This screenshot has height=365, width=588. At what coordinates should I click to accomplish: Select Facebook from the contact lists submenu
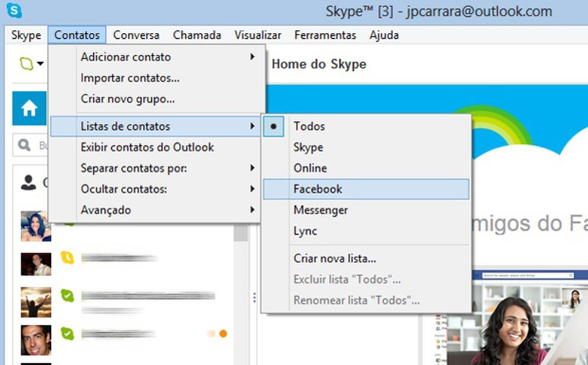[317, 189]
